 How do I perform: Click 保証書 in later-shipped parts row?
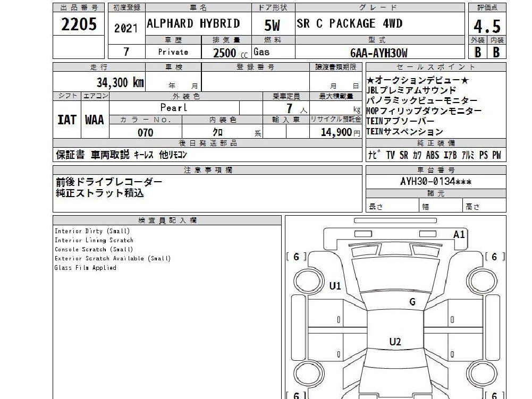pyautogui.click(x=70, y=155)
